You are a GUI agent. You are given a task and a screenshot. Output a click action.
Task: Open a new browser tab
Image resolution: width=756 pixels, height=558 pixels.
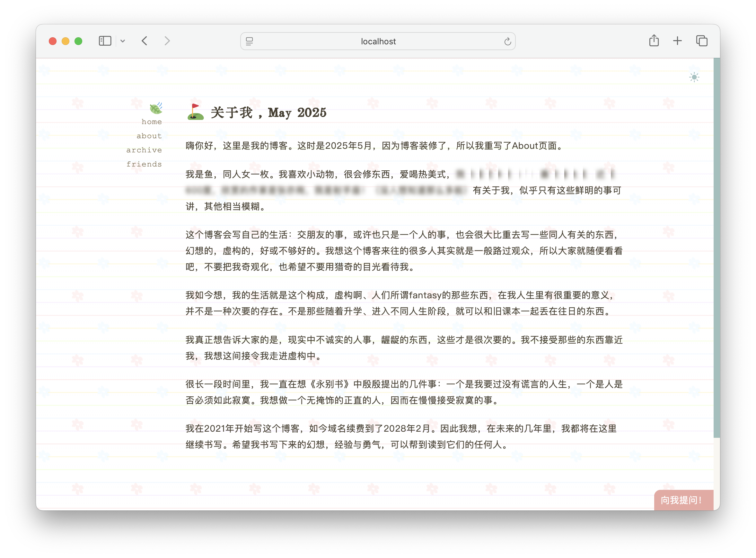677,41
